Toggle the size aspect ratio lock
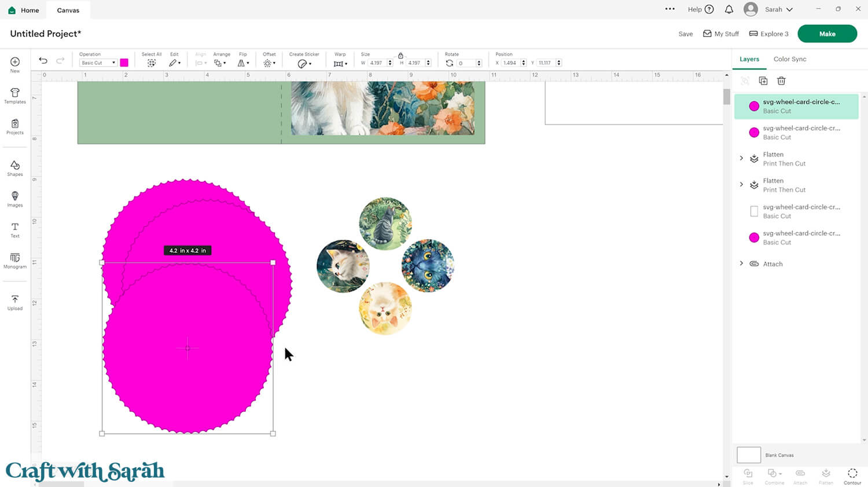The width and height of the screenshot is (868, 487). (x=400, y=55)
